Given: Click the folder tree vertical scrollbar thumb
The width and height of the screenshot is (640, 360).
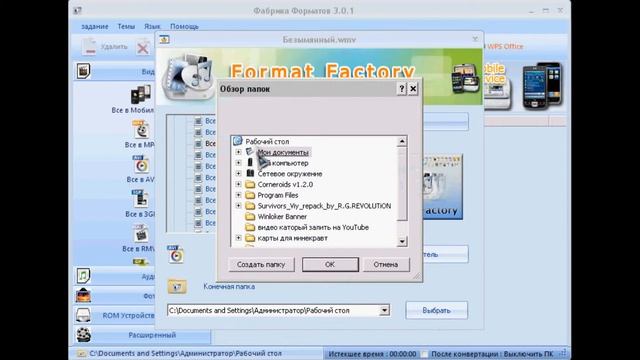Looking at the screenshot, I should click(402, 184).
